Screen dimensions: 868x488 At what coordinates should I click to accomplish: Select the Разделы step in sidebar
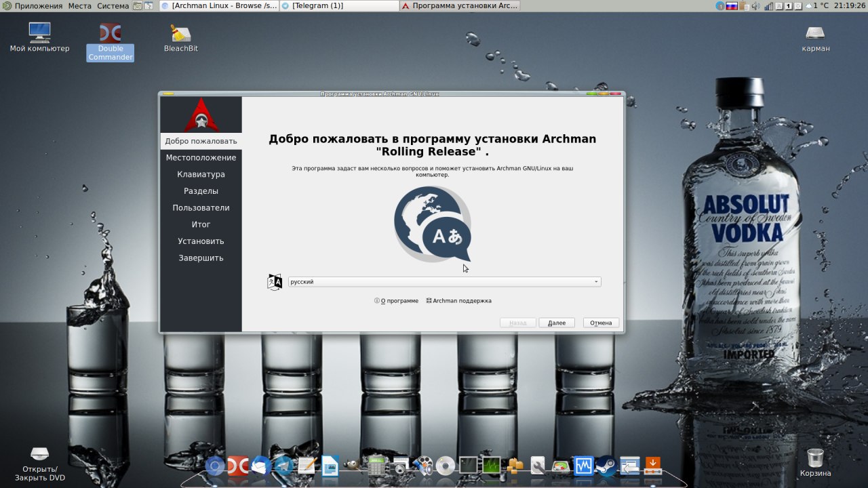pos(201,191)
